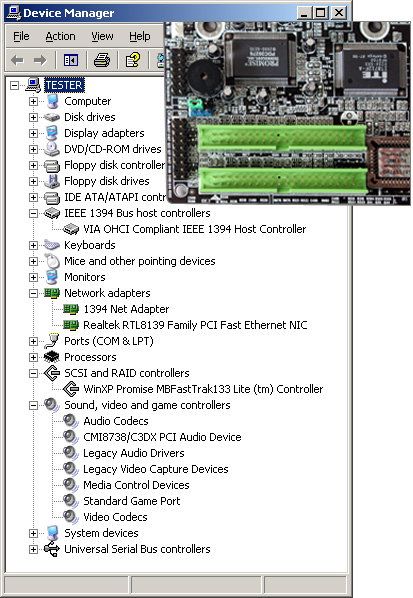Open the Help menu
Viewport: 413px width, 598px height.
[140, 36]
